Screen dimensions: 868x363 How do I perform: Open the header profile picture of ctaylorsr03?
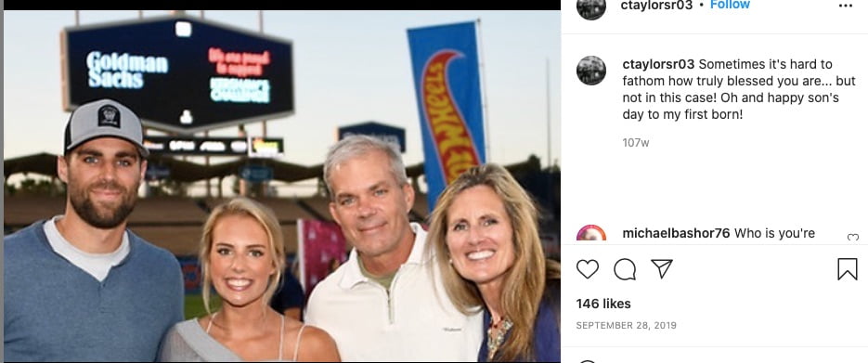coord(590,6)
